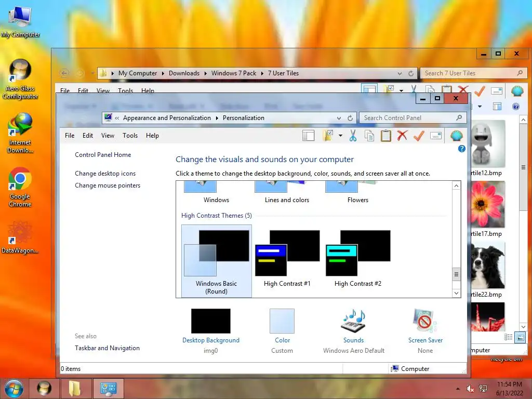The height and width of the screenshot is (399, 532).
Task: Click the orange checkmark Properties icon in Personalization toolbar
Action: (x=419, y=136)
